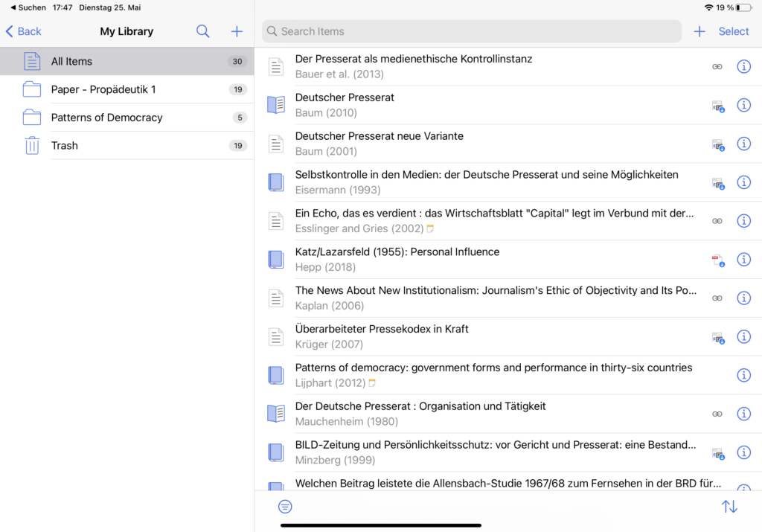Open item BILD-Zeitung und Persönlichkeitsschutz
Viewport: 762px width, 532px height.
tap(508, 452)
